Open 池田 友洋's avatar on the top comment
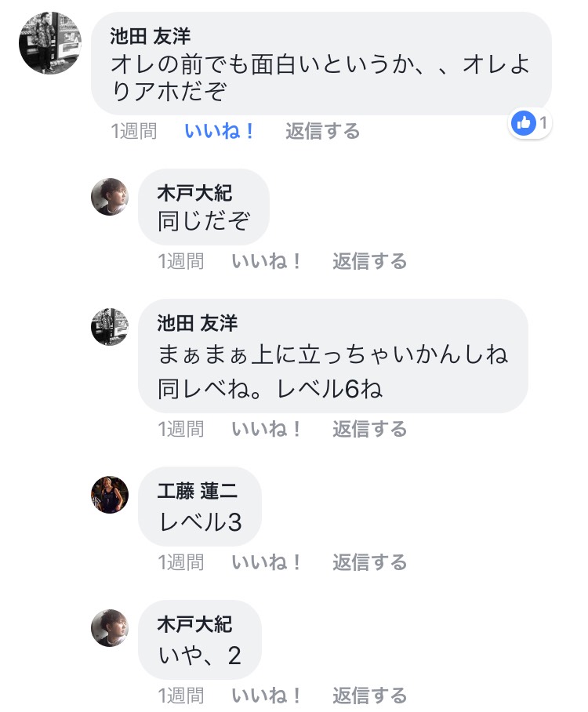The height and width of the screenshot is (712, 588). point(50,43)
